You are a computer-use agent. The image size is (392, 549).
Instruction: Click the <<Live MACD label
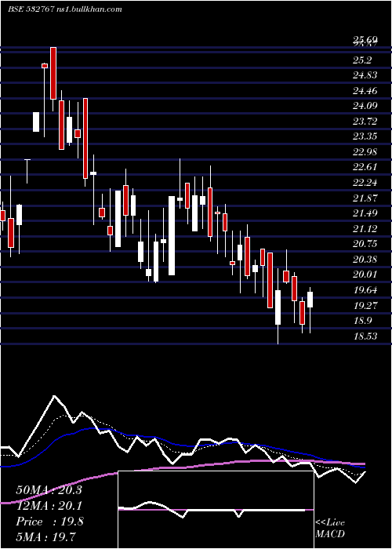[x=330, y=528]
